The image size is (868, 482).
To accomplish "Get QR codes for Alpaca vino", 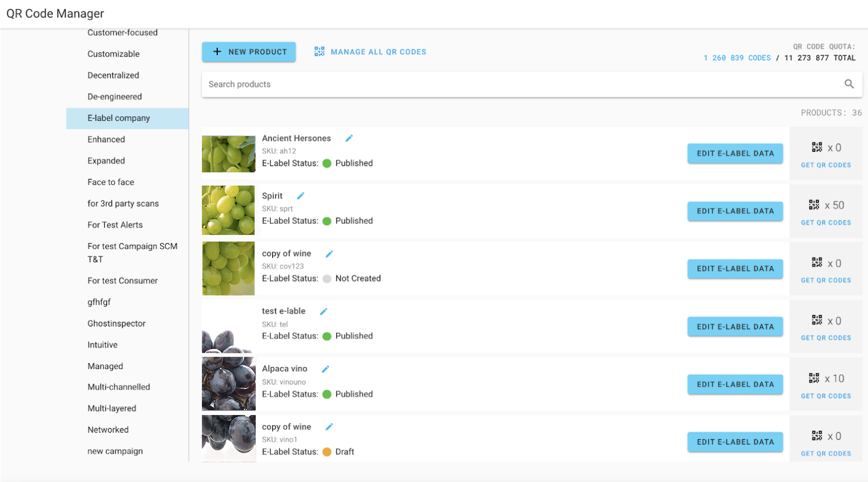I will [826, 396].
